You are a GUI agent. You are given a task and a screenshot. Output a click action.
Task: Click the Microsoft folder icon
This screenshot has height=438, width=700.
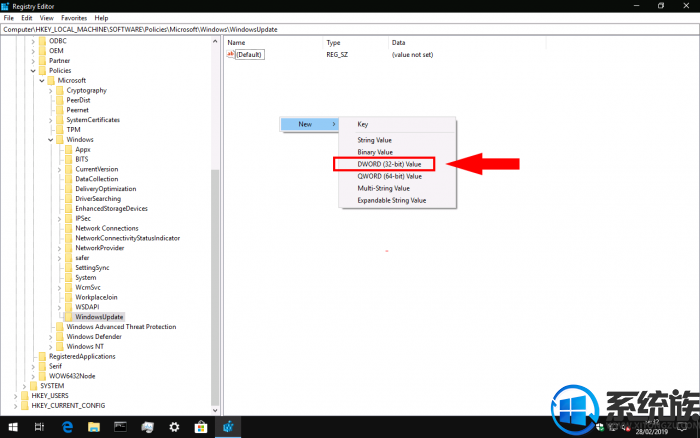51,80
